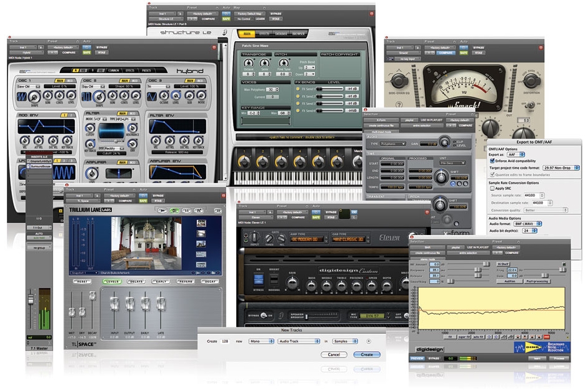Flip the blue Bypass switch on Eleven amp
This screenshot has width=588, height=390.
[x=258, y=280]
